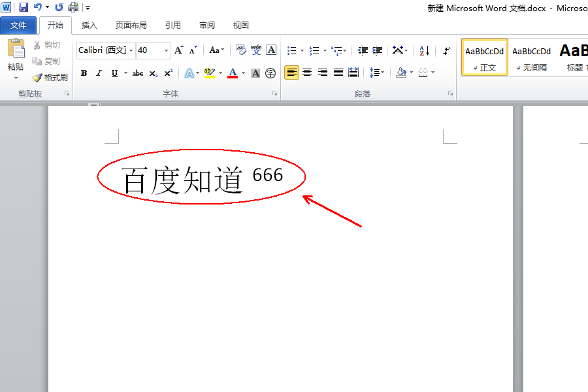Apply the yellow text highlight color

(210, 73)
